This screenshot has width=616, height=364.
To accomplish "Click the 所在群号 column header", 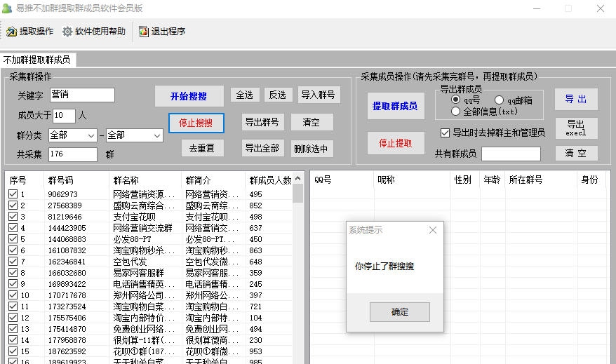I will click(x=525, y=180).
